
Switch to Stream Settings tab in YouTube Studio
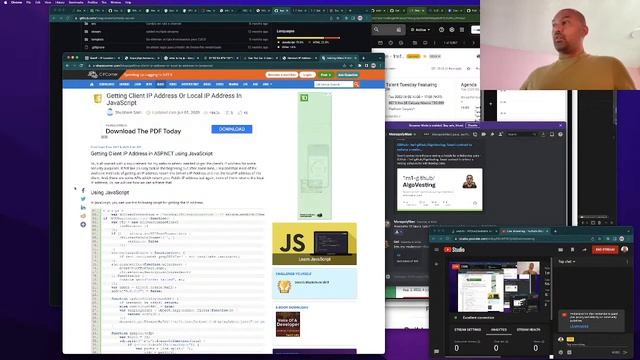coord(468,329)
